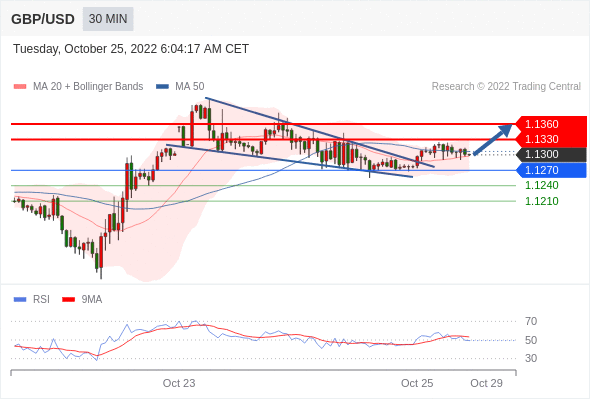
Task: Select the date text Tuesday, October 25, 2022
Action: (85, 49)
